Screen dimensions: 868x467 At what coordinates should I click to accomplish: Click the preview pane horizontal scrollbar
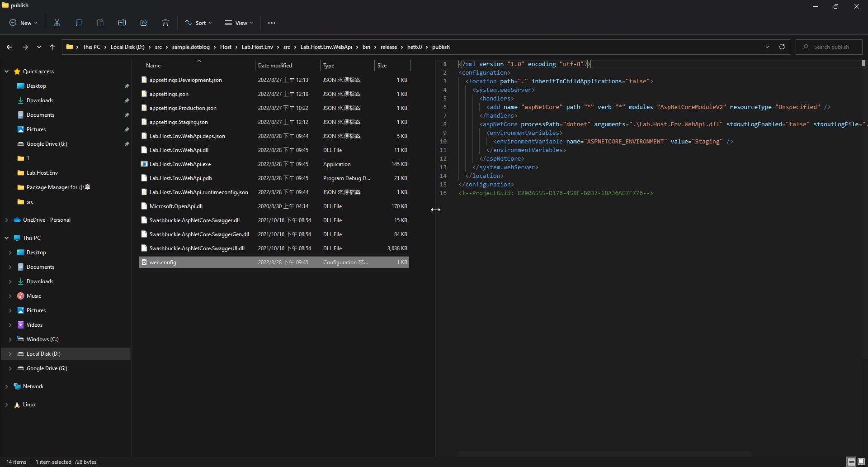tap(604, 453)
